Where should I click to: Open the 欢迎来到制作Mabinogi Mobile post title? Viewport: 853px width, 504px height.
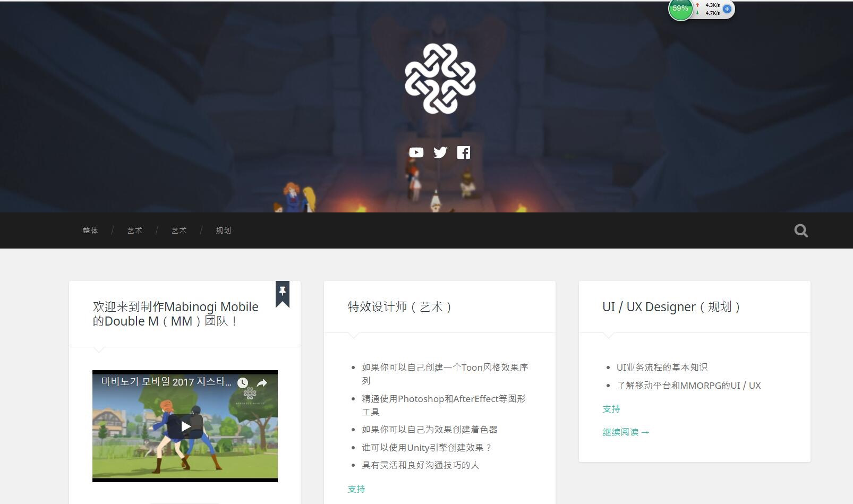click(176, 314)
